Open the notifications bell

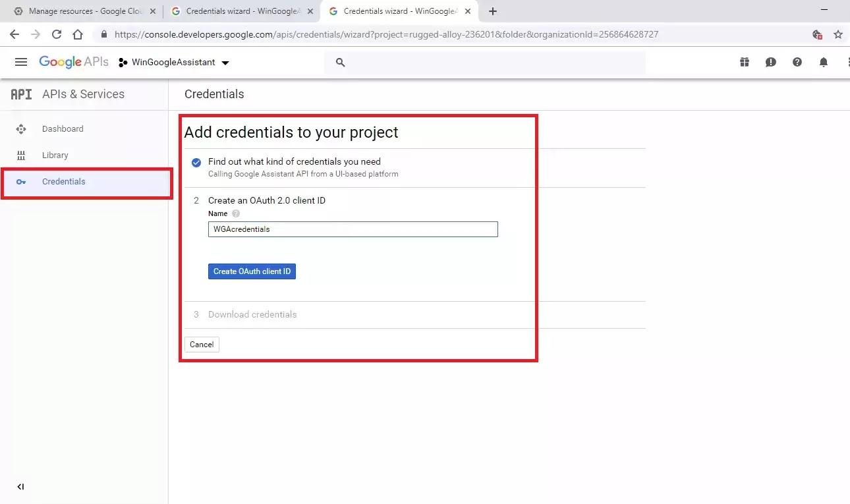824,62
